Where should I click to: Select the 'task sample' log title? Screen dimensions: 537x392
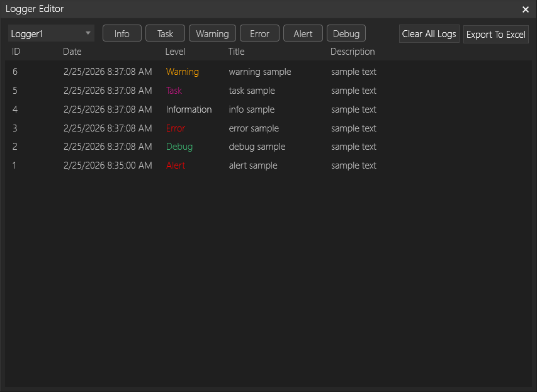pos(252,91)
